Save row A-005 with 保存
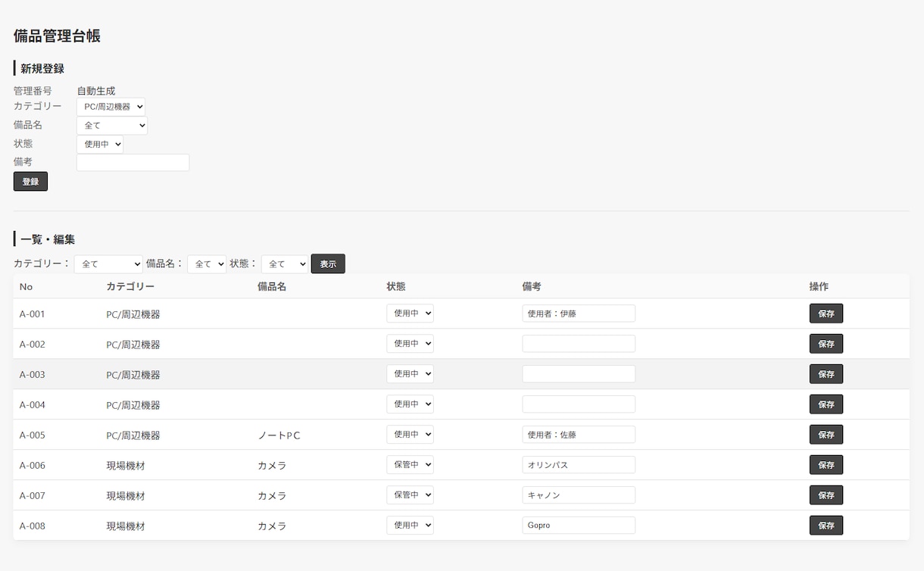Screen dimensions: 924x571 (x=826, y=435)
